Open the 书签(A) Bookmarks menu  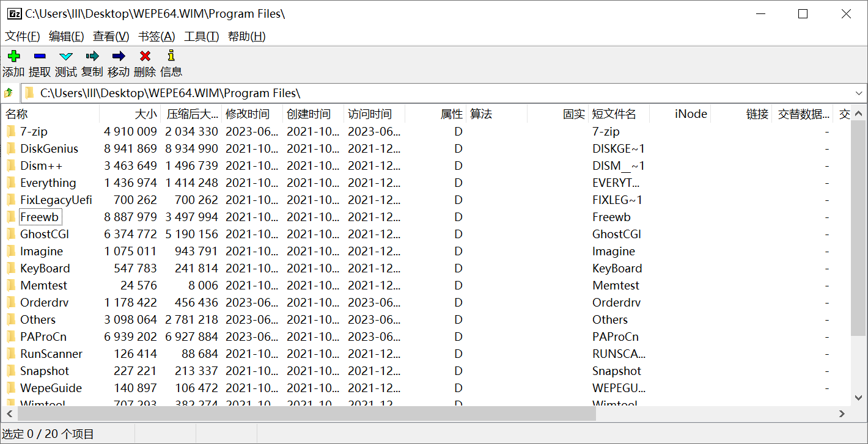[157, 37]
